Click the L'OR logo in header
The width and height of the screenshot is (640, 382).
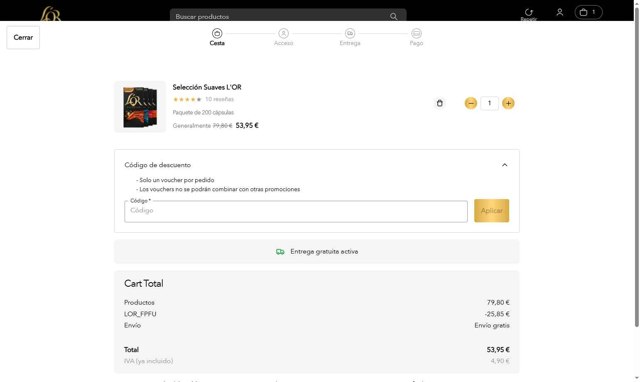click(x=51, y=14)
